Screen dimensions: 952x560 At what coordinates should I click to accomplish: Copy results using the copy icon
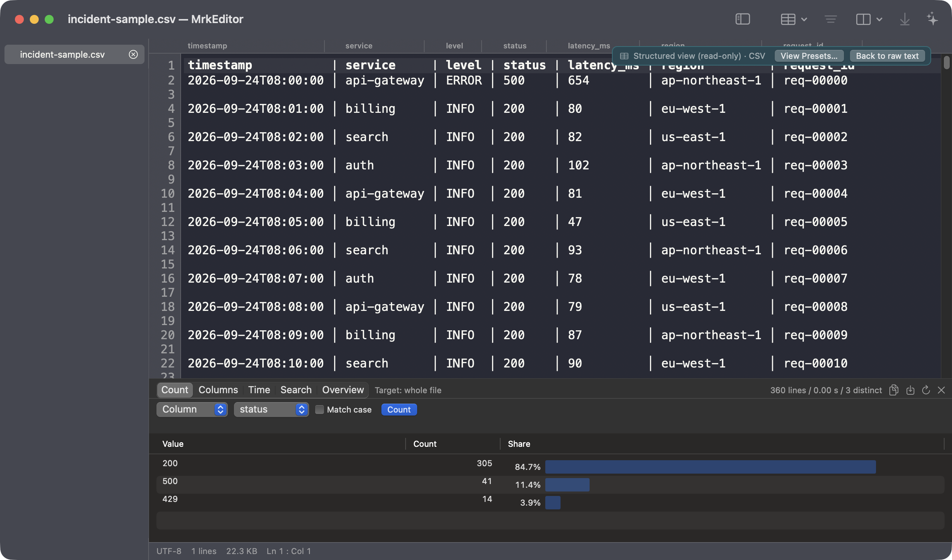(x=894, y=390)
